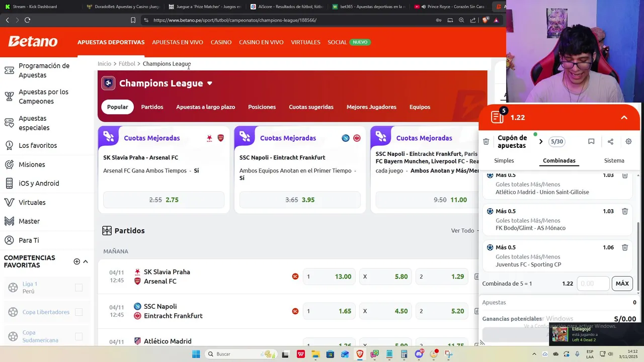Open Virtuales sidebar item
The height and width of the screenshot is (362, 644).
[32, 202]
